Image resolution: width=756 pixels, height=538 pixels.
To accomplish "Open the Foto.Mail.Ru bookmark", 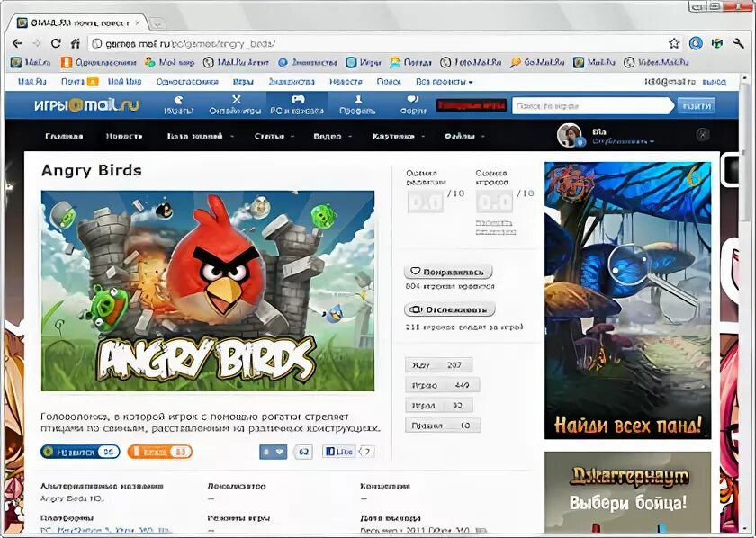I will click(x=471, y=62).
